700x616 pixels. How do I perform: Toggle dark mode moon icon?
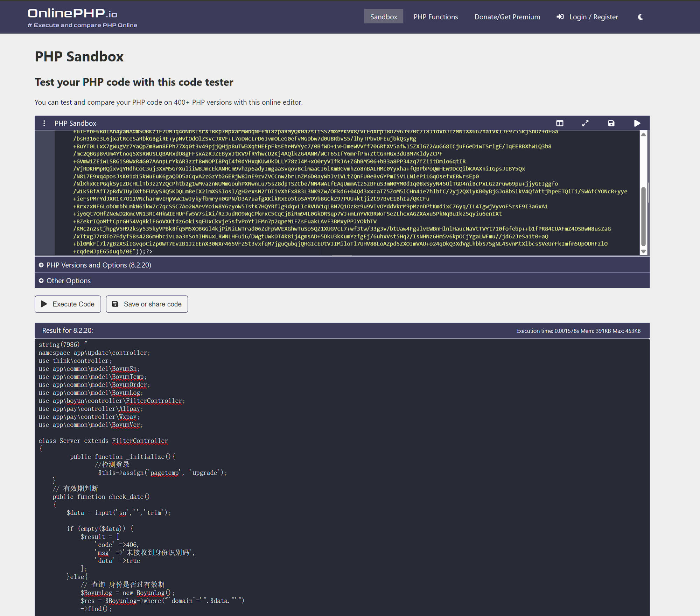[x=640, y=17]
